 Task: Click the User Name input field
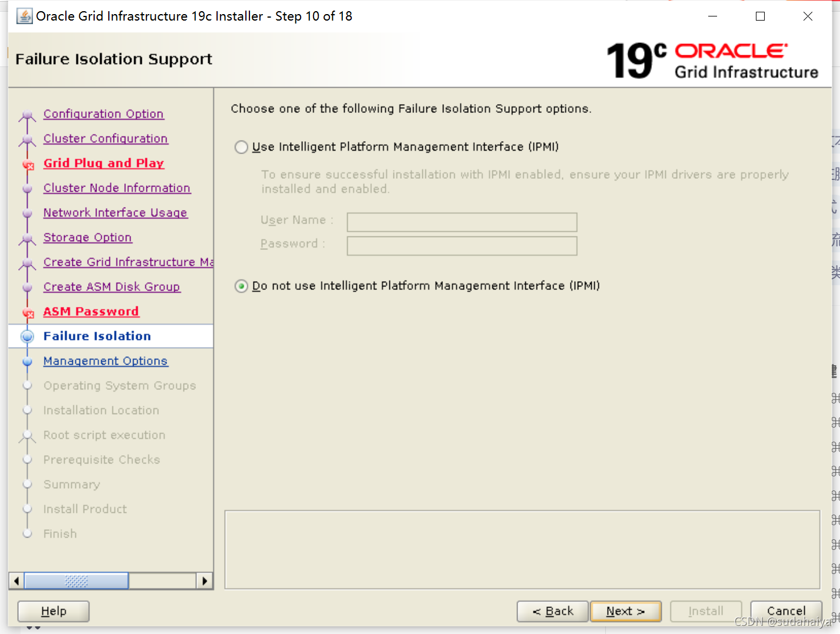[462, 222]
